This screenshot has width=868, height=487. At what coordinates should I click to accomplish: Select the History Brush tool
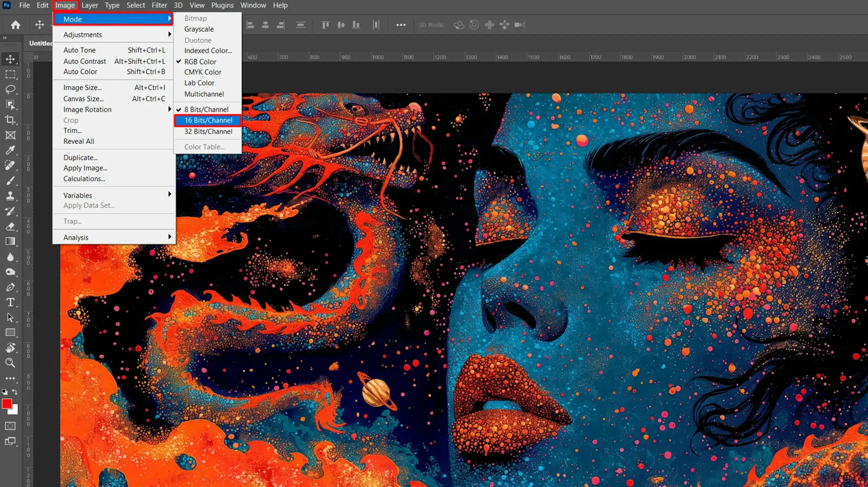[x=10, y=211]
